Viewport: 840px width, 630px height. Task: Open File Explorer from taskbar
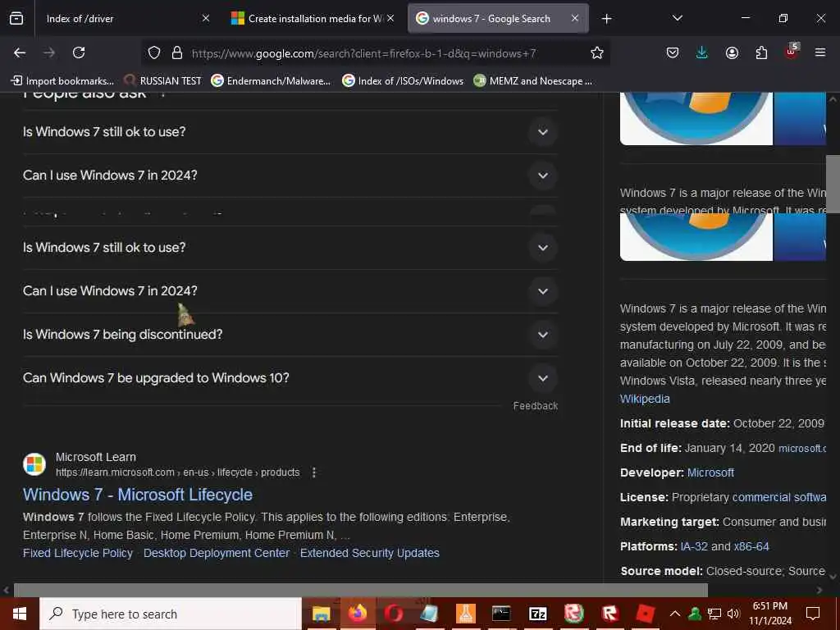(x=321, y=614)
